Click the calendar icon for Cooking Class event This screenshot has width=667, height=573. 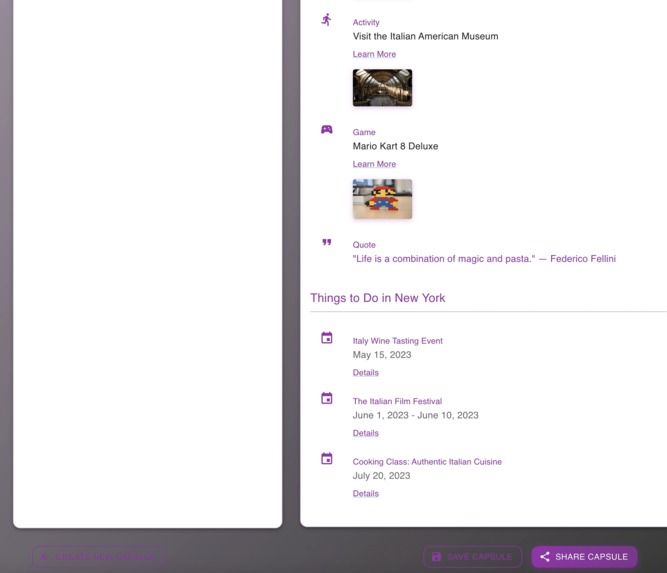pyautogui.click(x=326, y=459)
